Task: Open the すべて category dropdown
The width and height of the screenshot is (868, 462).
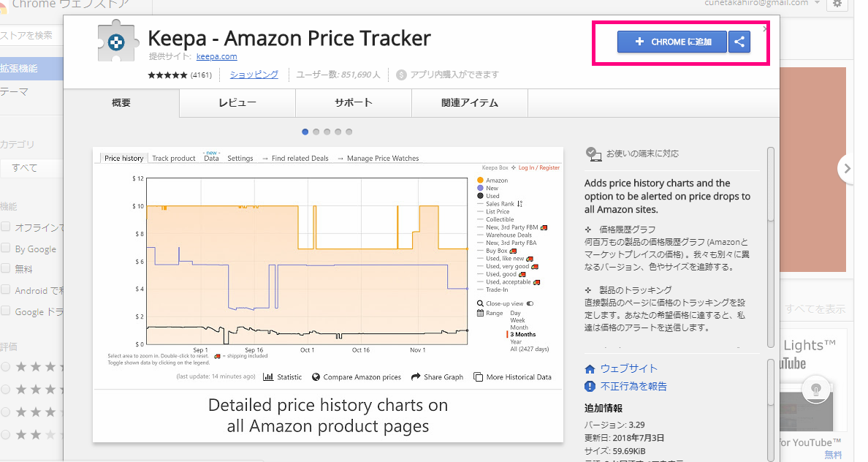Action: pos(29,168)
